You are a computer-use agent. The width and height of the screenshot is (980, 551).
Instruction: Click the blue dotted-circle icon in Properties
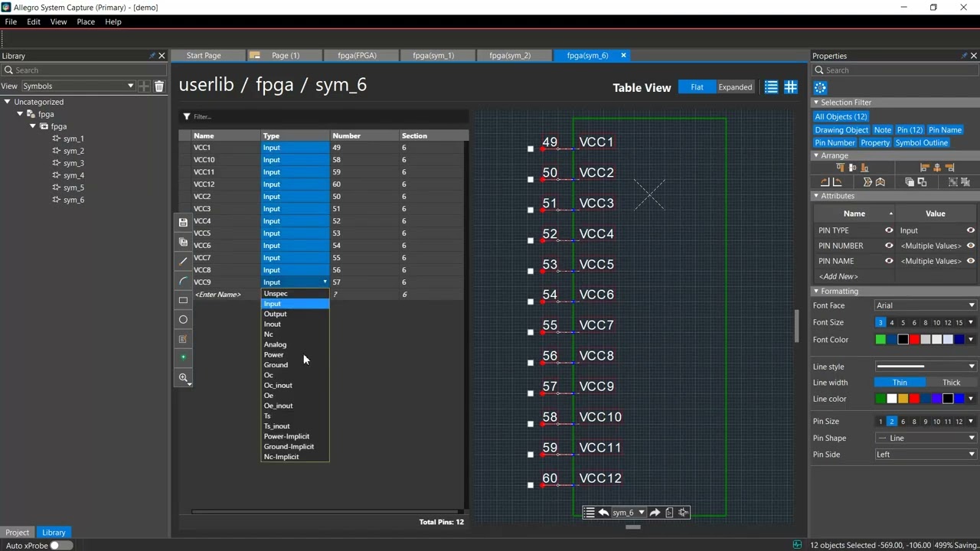click(820, 88)
